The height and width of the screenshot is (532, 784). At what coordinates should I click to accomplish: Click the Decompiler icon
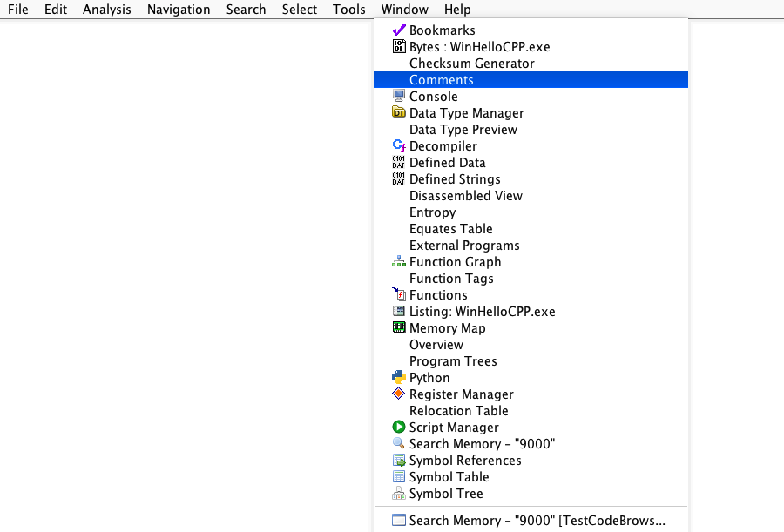coord(399,146)
